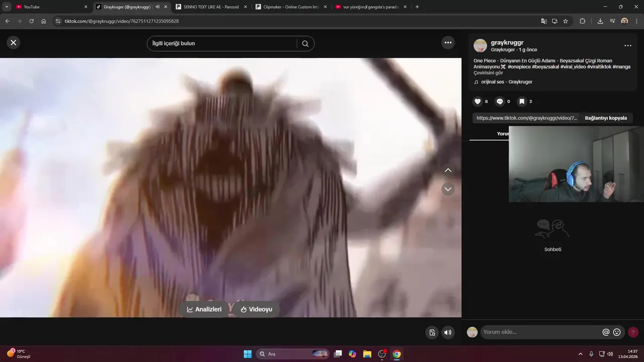This screenshot has height=362, width=644.
Task: Click the taskbar Ara search box
Action: point(293,354)
